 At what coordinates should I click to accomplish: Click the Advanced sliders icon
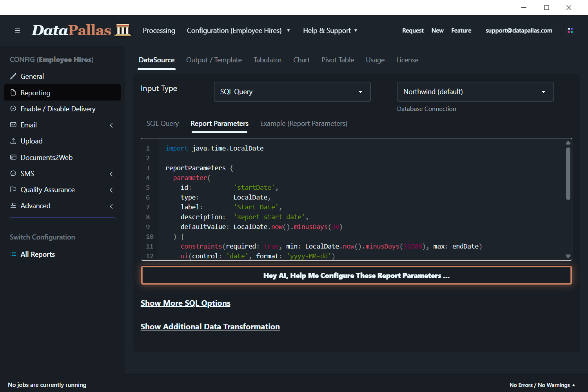[x=13, y=206]
